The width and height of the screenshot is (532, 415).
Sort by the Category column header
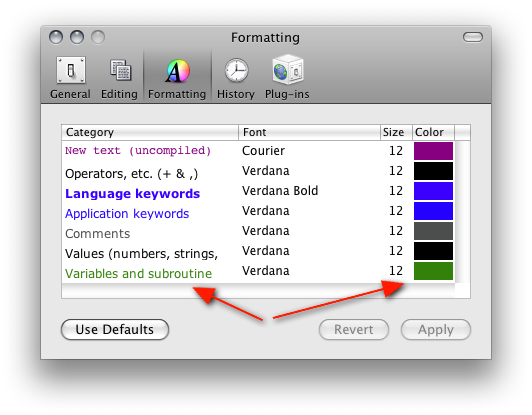[150, 132]
